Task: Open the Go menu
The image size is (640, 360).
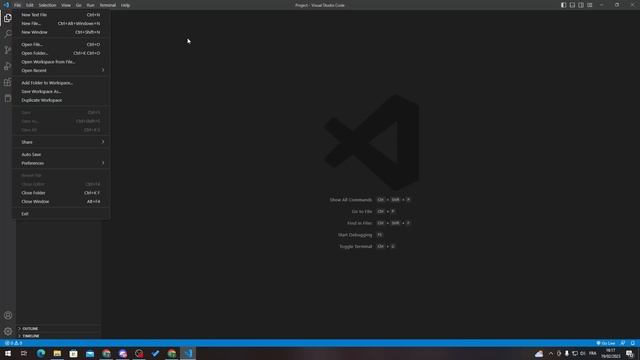Action: pyautogui.click(x=78, y=5)
